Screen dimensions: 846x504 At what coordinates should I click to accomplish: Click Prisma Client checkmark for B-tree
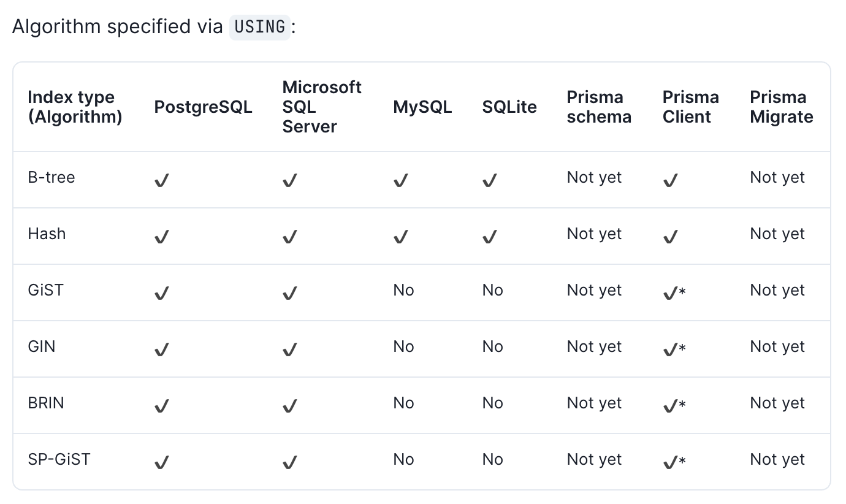coord(671,180)
